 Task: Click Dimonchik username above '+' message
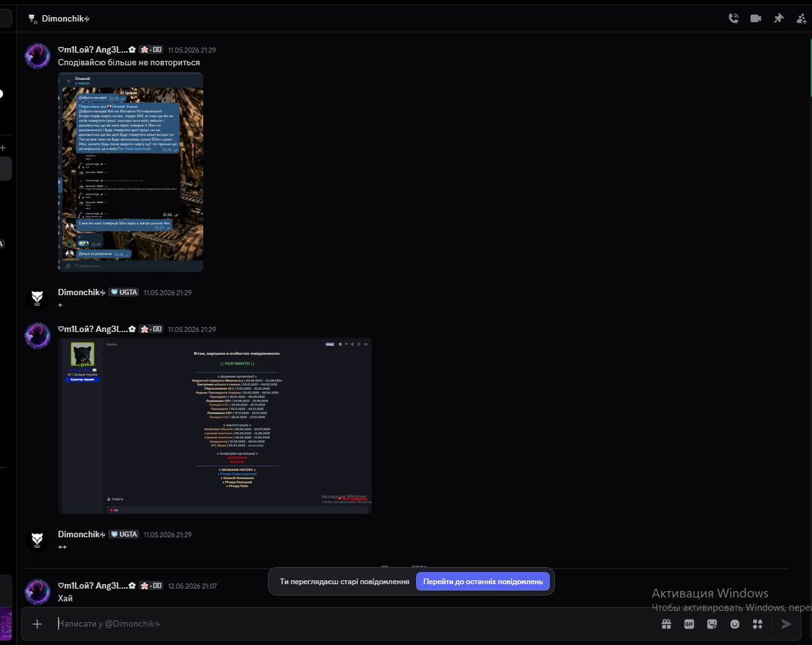coord(81,292)
